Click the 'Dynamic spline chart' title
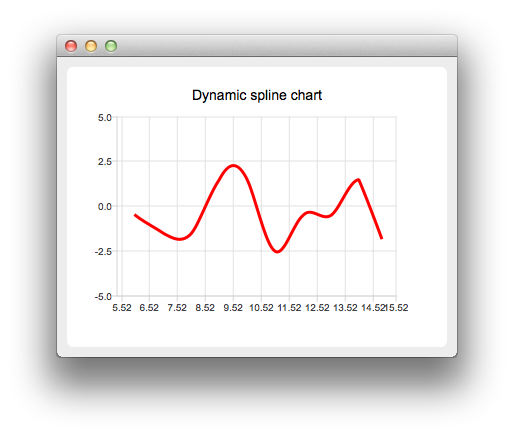Image resolution: width=514 pixels, height=436 pixels. point(257,95)
